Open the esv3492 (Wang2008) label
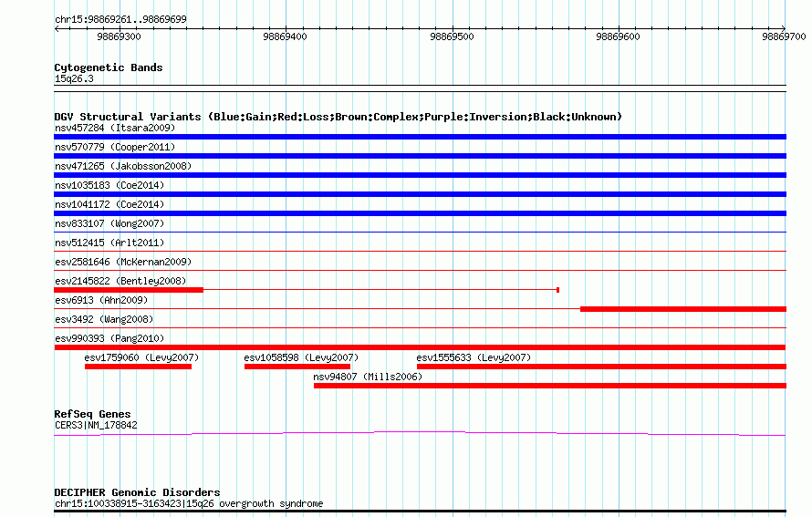812x517 pixels. [104, 319]
